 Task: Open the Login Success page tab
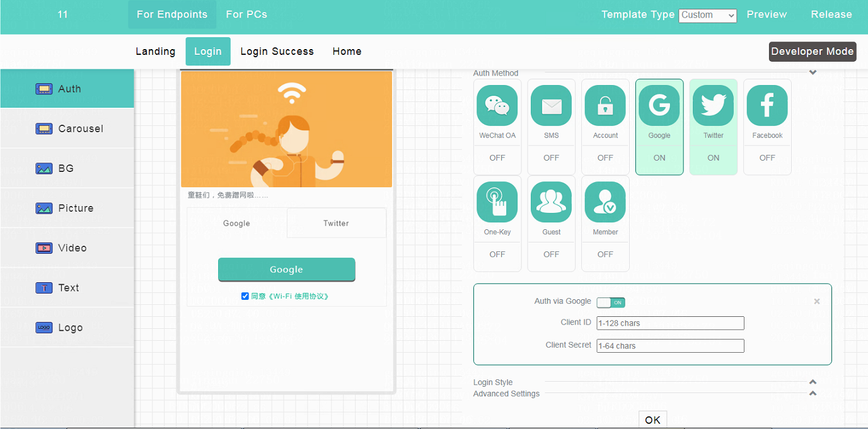click(x=277, y=52)
